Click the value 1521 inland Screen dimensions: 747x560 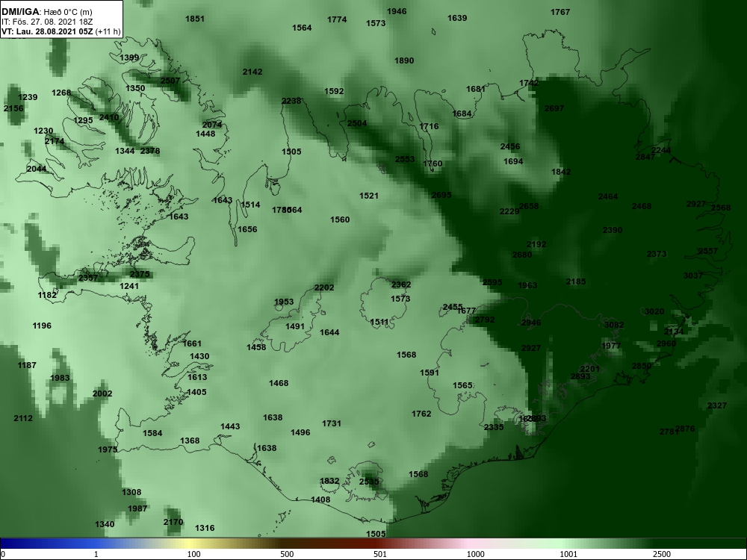pos(369,196)
